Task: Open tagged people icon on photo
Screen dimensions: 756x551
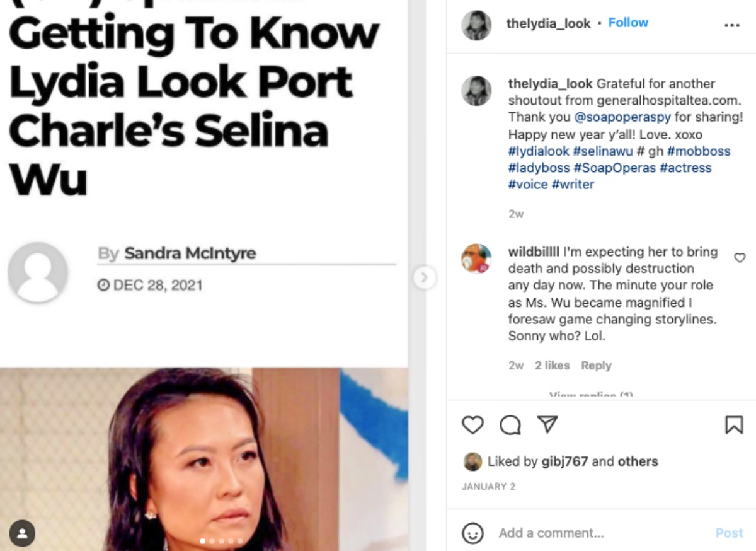Action: click(23, 533)
